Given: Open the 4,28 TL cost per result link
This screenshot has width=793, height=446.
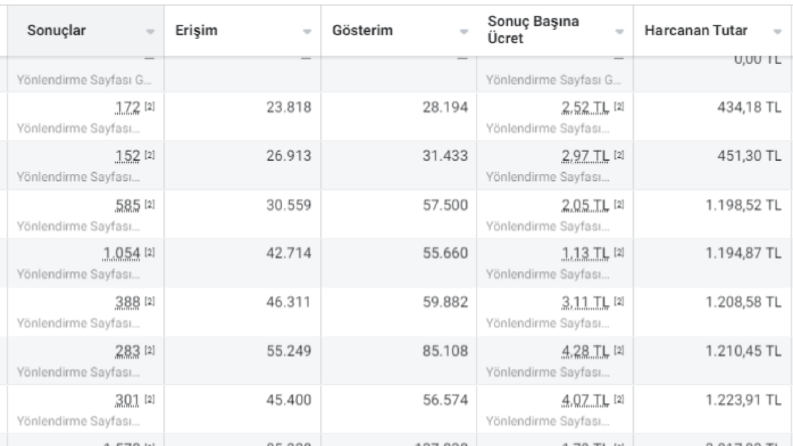Looking at the screenshot, I should coord(585,351).
